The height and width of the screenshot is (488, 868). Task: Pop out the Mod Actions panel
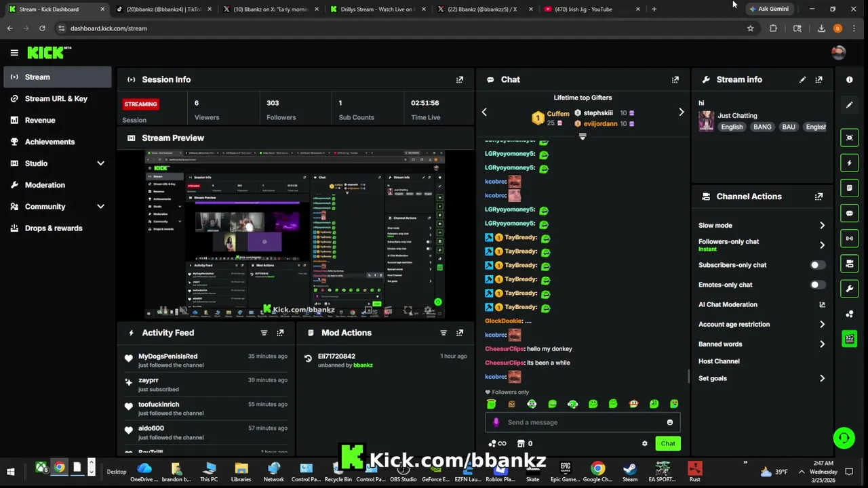pos(460,333)
